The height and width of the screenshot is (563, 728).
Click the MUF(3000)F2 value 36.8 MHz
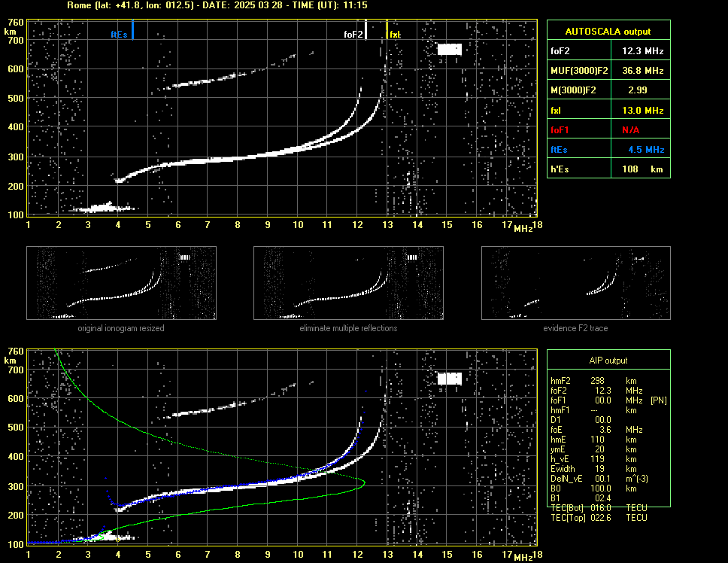642,71
